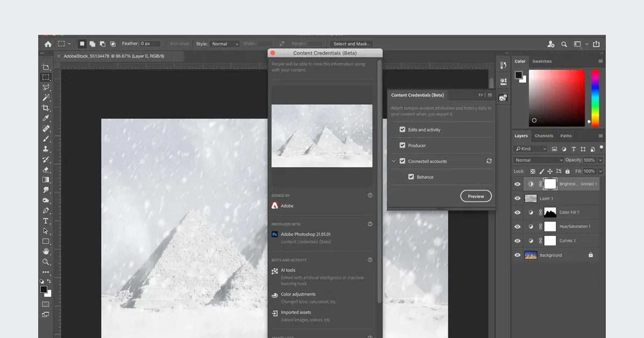644x338 pixels.
Task: Select the Artboard tool in toolbar
Action: [x=46, y=67]
